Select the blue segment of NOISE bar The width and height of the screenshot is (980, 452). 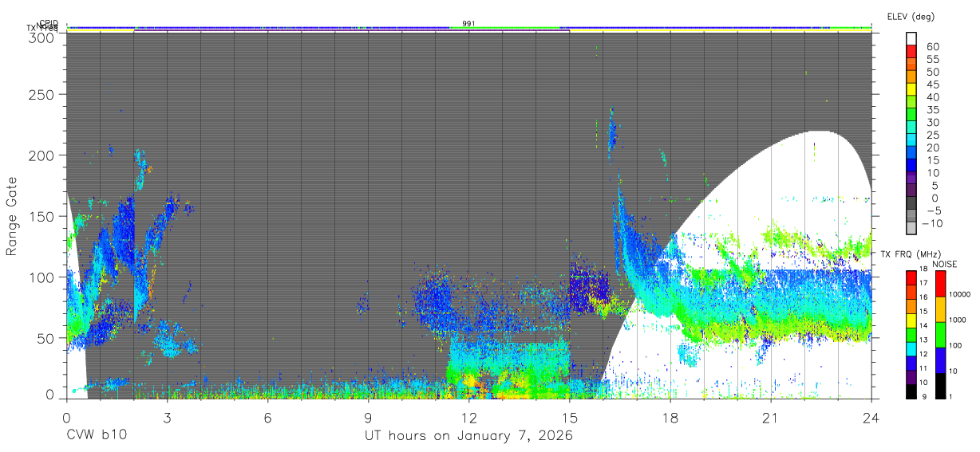point(941,360)
